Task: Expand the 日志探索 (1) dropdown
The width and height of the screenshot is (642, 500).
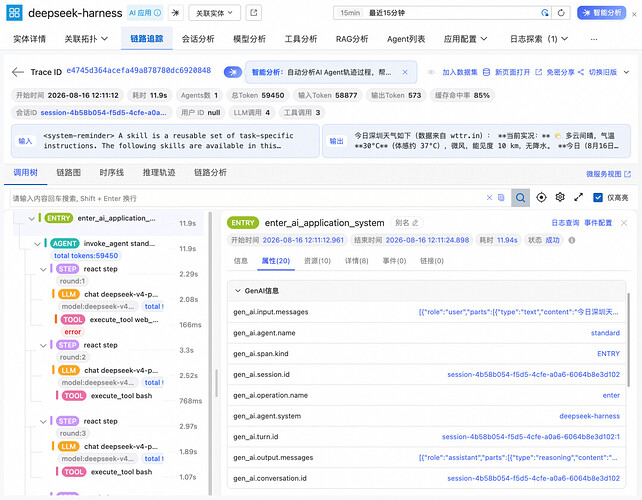Action: coord(539,39)
